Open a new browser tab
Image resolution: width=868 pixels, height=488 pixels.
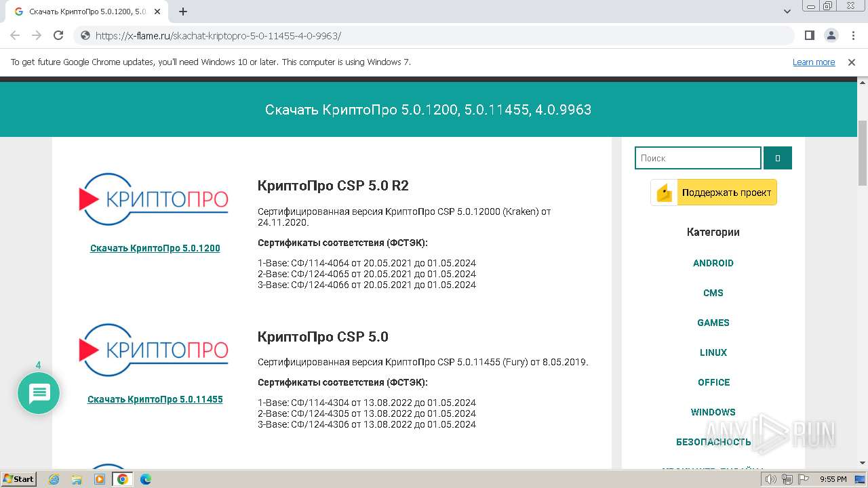183,12
